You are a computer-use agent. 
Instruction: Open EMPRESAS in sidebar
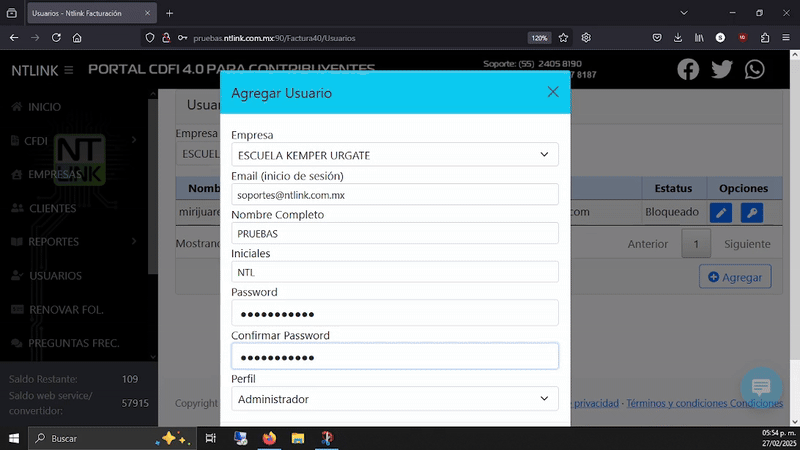tap(47, 174)
